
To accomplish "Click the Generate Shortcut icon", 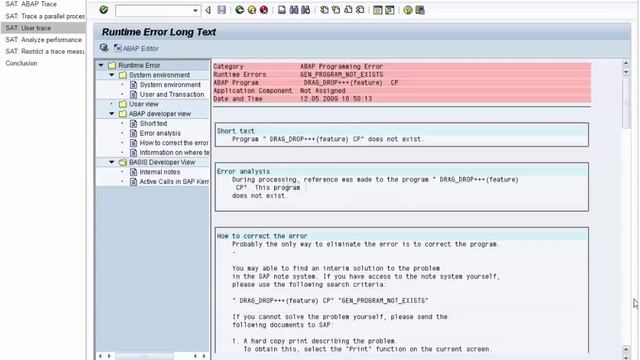I will [390, 10].
